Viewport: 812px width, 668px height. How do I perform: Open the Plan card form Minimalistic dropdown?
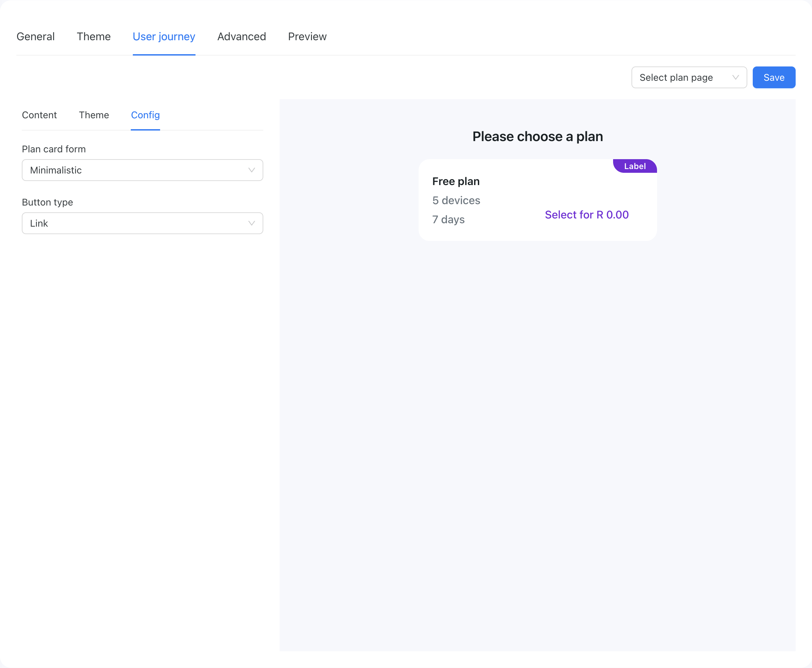point(142,170)
